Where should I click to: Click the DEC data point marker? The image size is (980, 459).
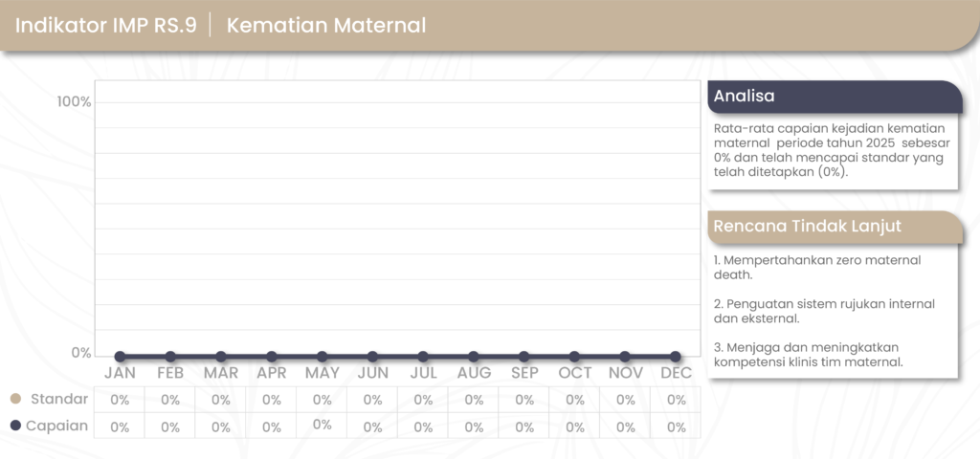[x=676, y=357]
